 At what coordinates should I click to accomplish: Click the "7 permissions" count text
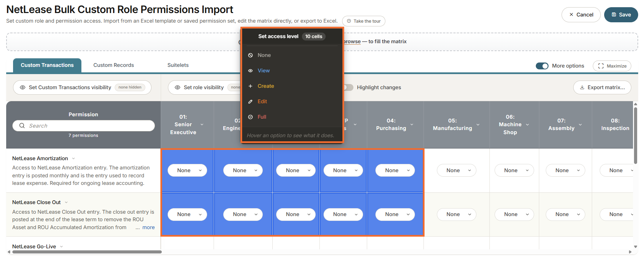83,135
